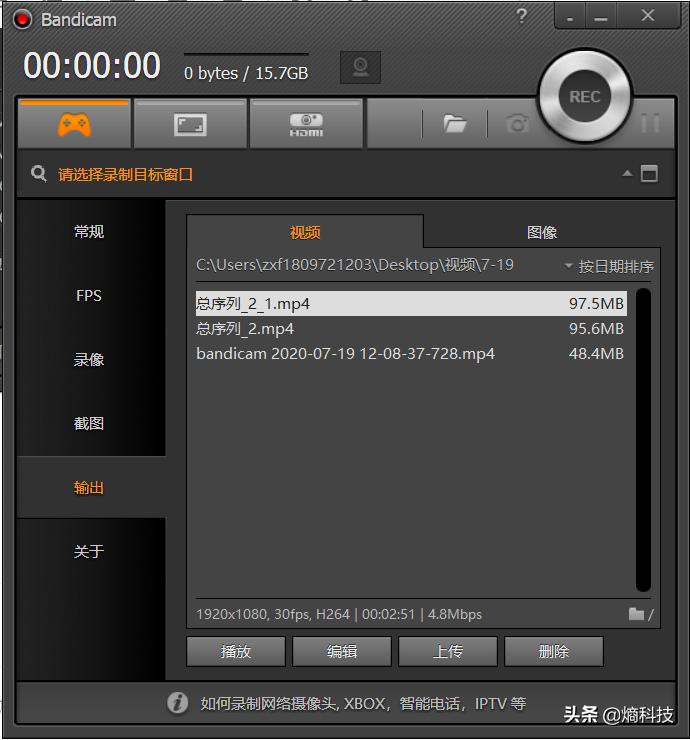This screenshot has width=690, height=740.
Task: Click the output folder path text
Action: click(355, 265)
